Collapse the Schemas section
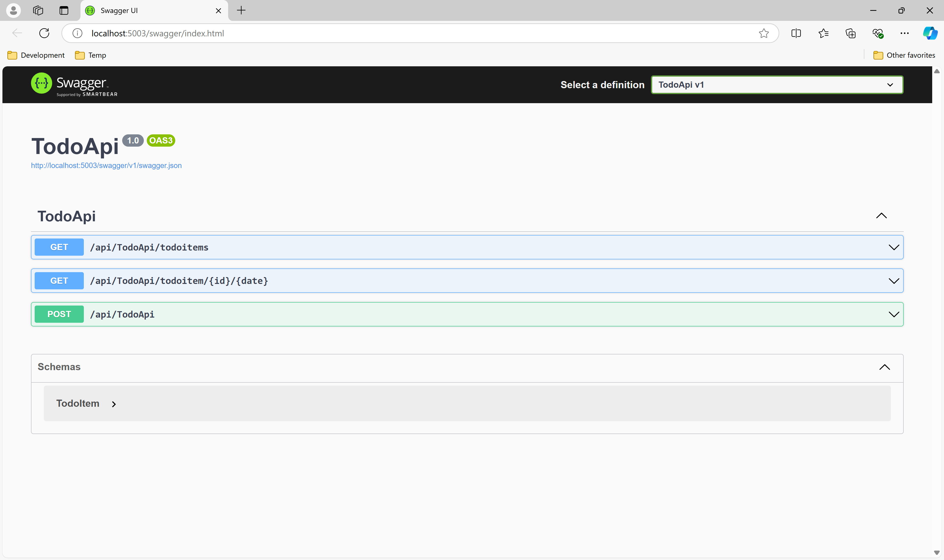 [x=884, y=367]
